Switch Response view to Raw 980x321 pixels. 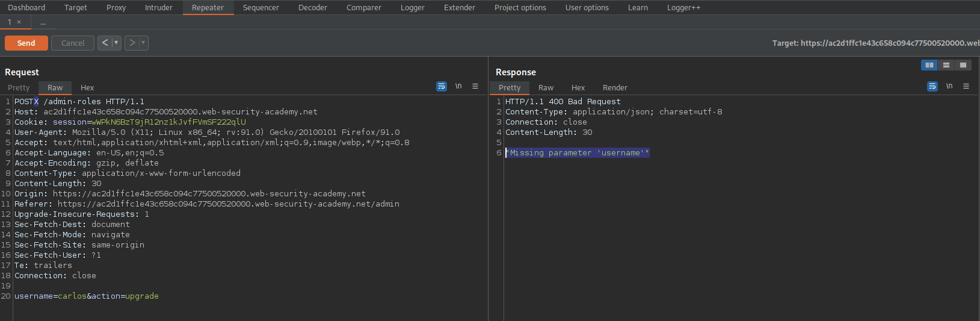[x=546, y=87]
